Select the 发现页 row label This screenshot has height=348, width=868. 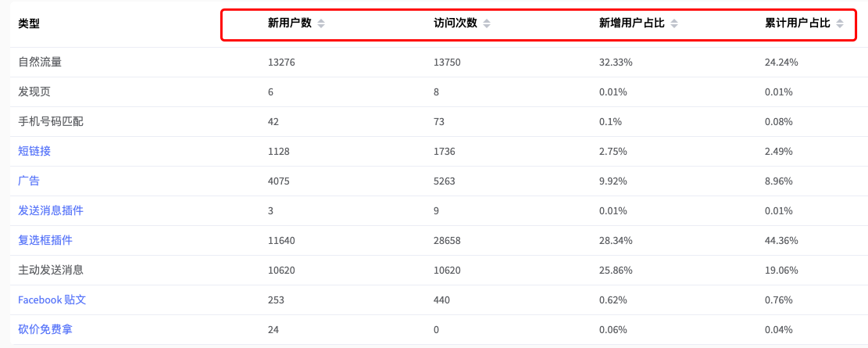34,92
